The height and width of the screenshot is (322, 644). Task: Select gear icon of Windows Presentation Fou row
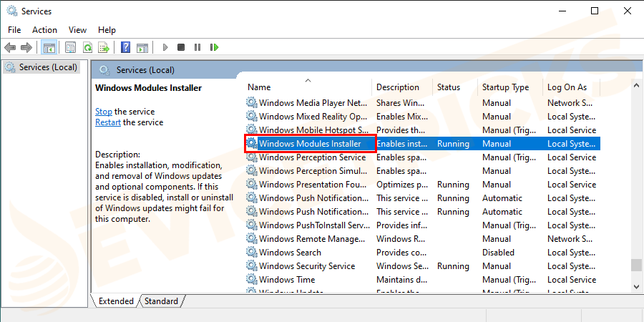click(251, 185)
